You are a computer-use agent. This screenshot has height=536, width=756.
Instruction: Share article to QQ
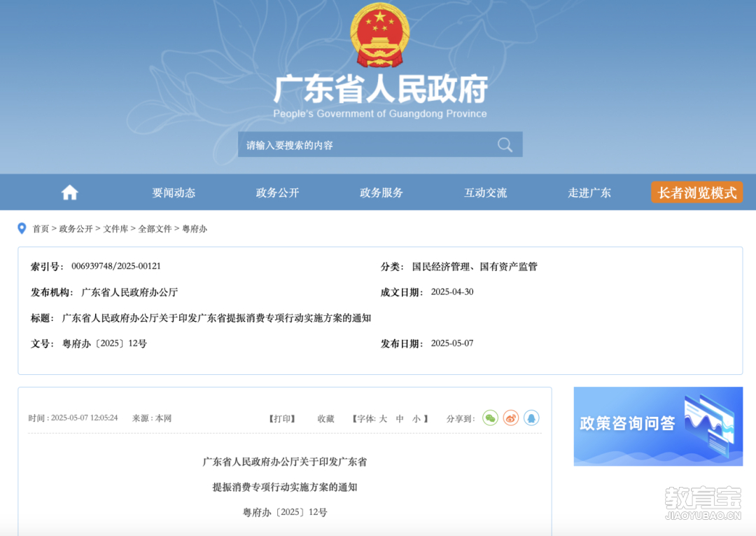click(531, 418)
